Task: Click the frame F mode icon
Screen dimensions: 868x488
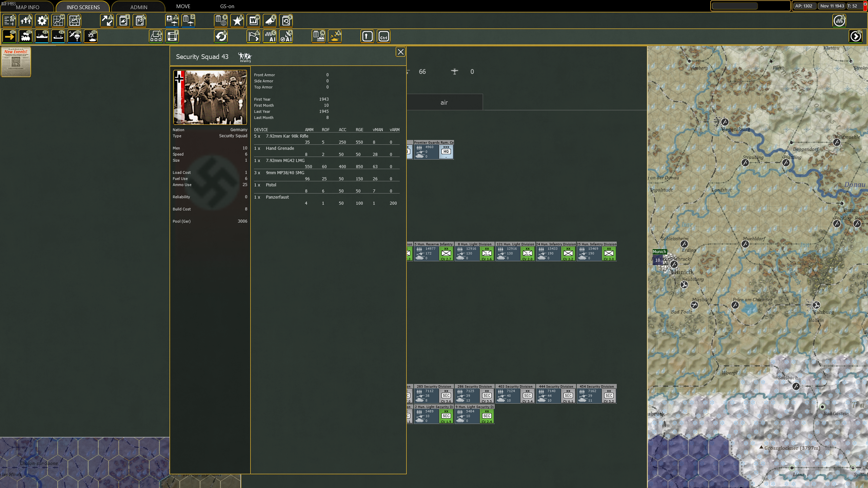Action: click(172, 36)
